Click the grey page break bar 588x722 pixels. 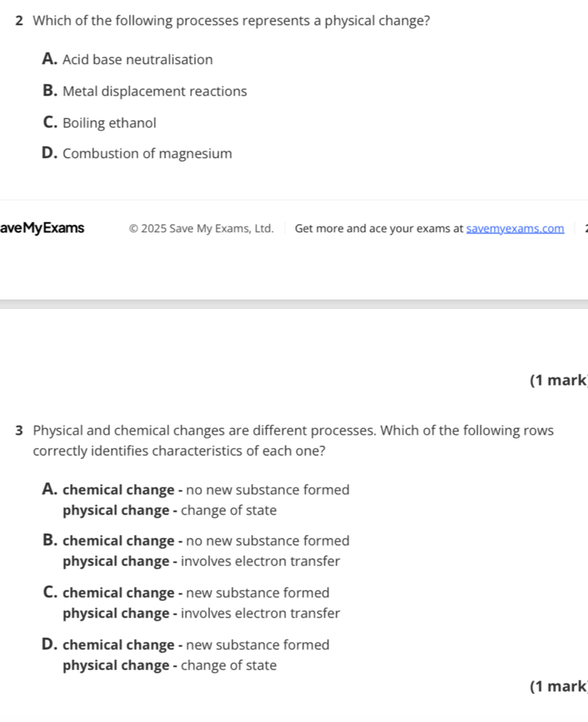click(294, 304)
